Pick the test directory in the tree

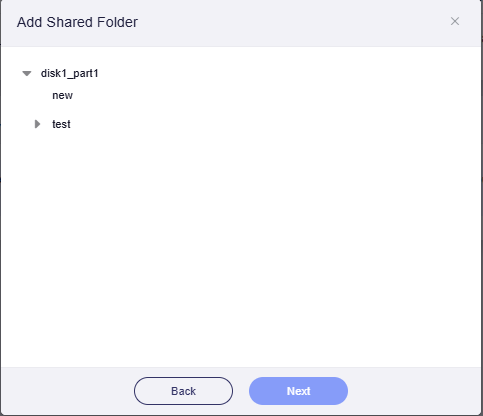61,124
